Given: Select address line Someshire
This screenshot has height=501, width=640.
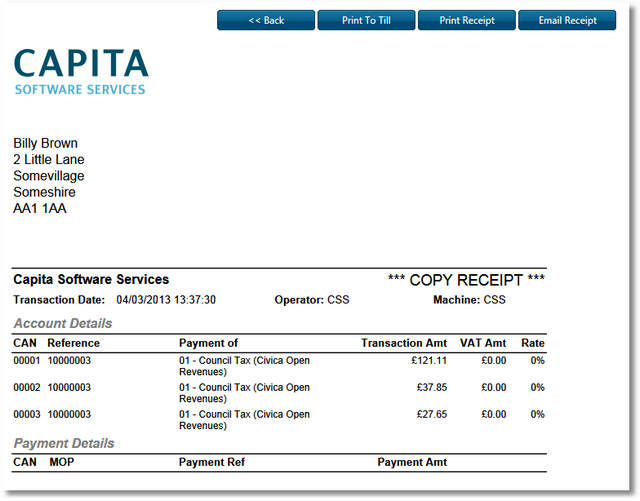Looking at the screenshot, I should point(44,192).
